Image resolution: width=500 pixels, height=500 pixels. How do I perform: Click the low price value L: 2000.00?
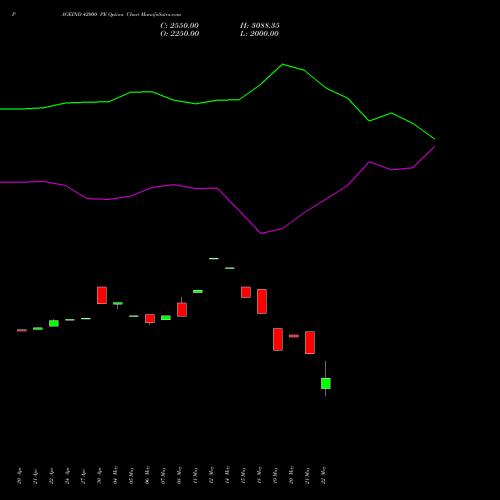259,34
